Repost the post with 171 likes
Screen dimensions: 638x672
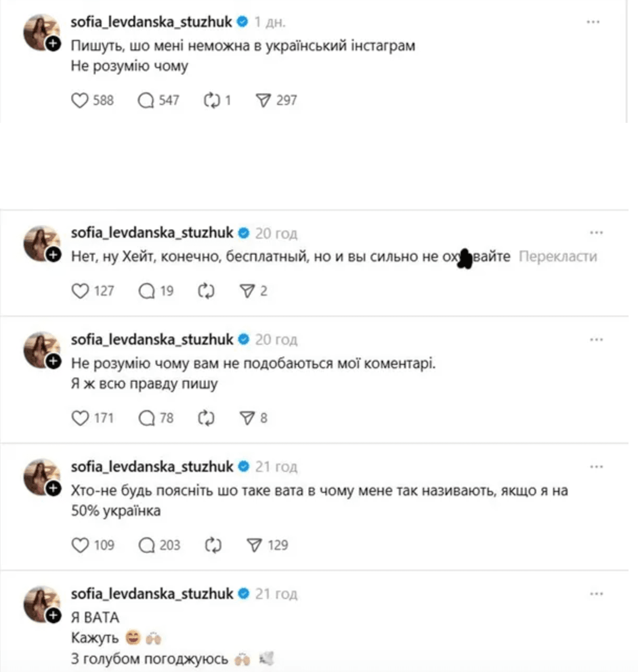pos(206,418)
